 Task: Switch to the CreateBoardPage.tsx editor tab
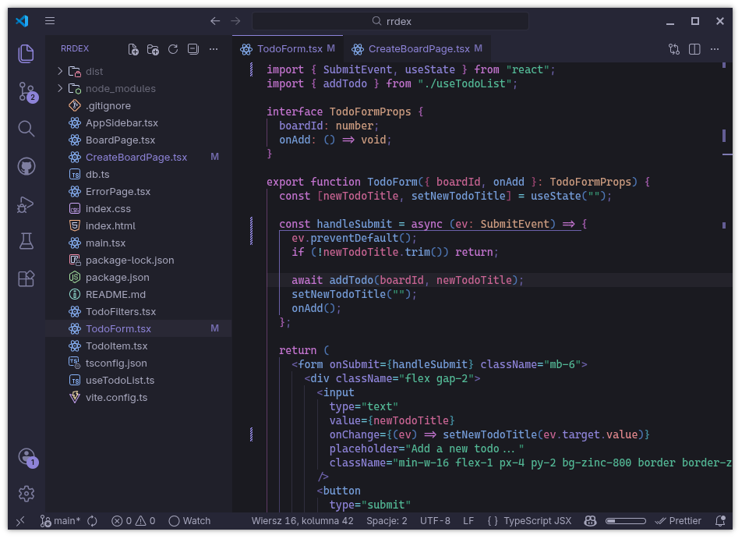(416, 48)
